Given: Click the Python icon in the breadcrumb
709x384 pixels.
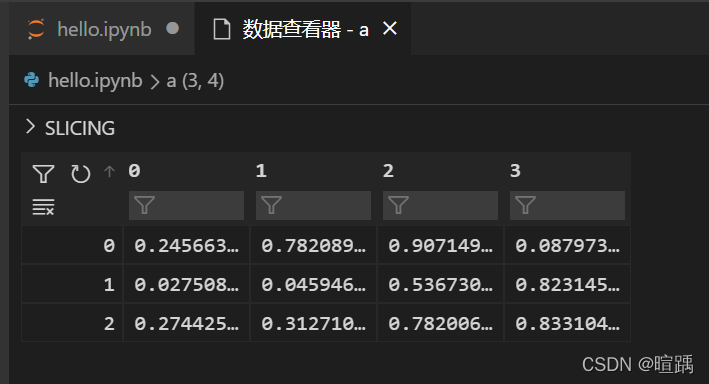Looking at the screenshot, I should click(32, 80).
